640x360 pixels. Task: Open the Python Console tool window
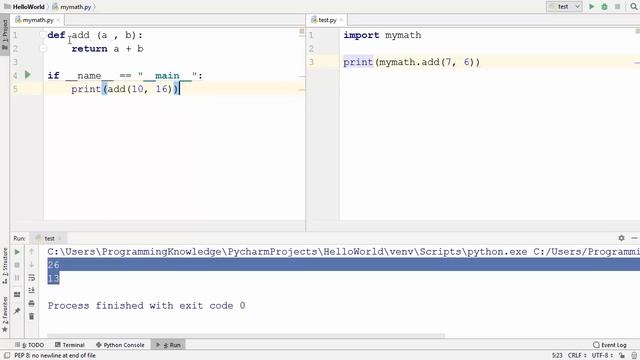click(x=120, y=345)
